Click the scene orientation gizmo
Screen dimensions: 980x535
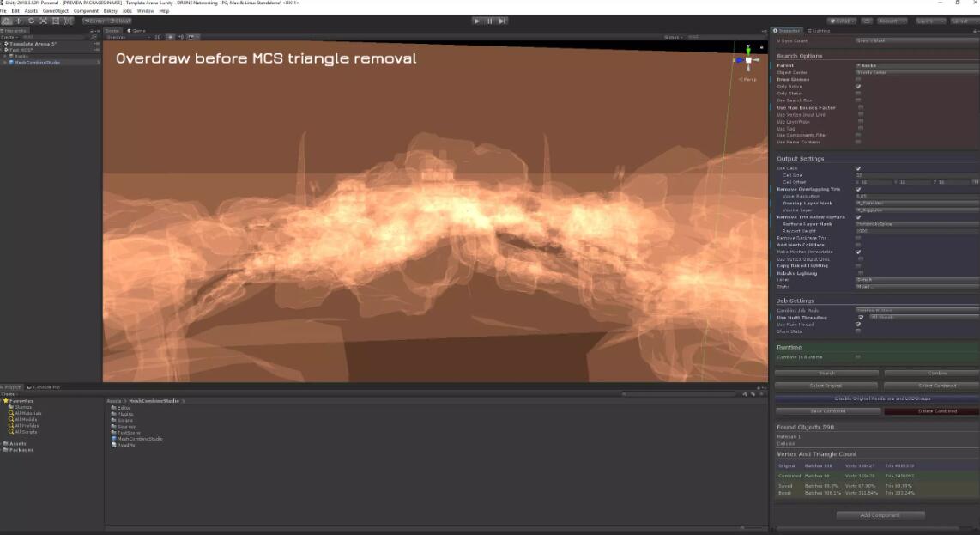(747, 60)
